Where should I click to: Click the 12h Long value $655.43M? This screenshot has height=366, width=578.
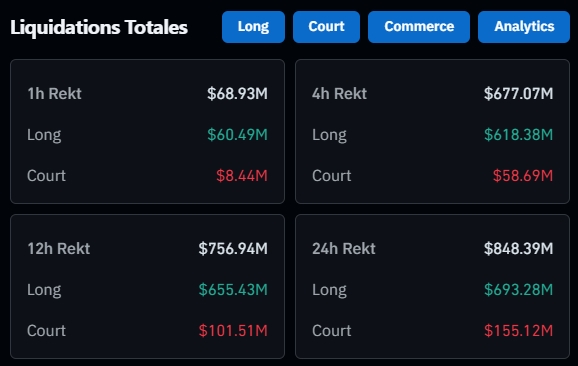[x=233, y=290]
